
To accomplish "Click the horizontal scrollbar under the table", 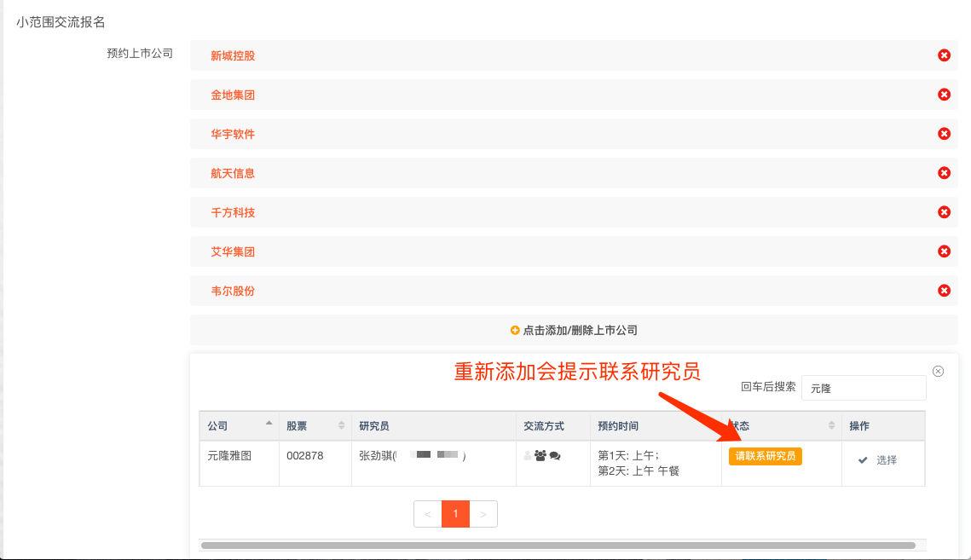I will pos(558,546).
